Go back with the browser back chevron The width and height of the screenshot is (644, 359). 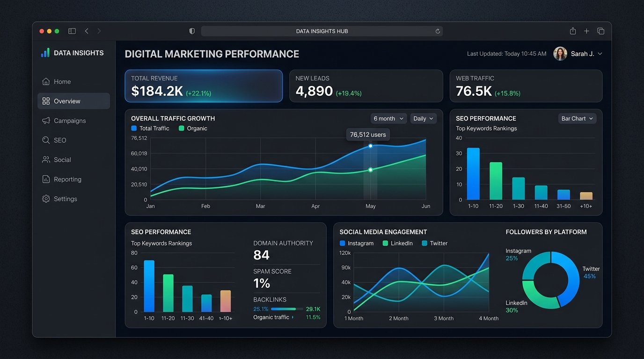[87, 31]
